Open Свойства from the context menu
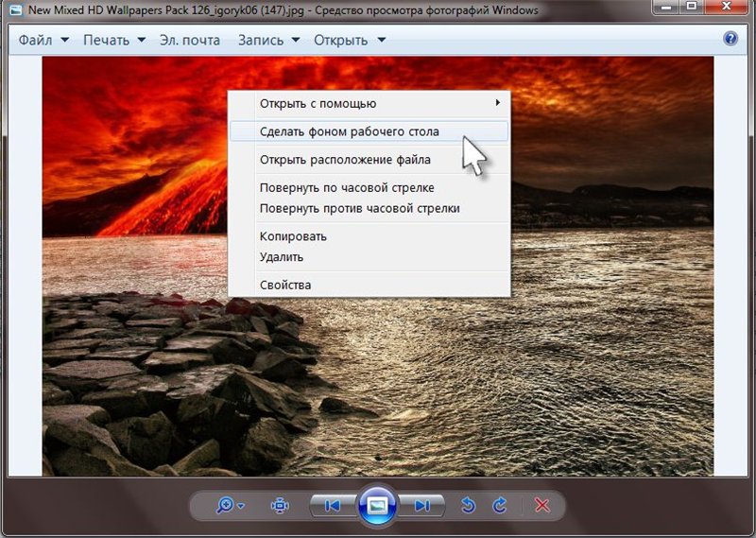The image size is (756, 538). tap(369, 285)
